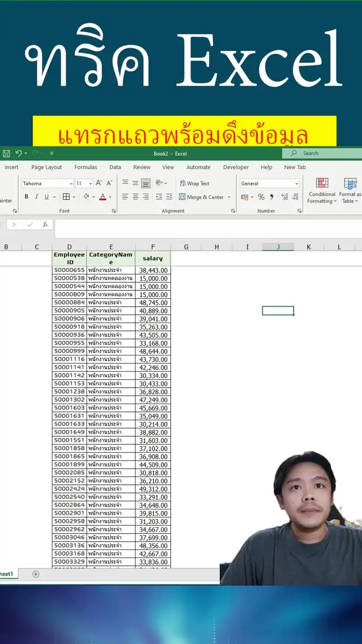Click the Insert Function fx icon
The width and height of the screenshot is (362, 644).
[45, 225]
